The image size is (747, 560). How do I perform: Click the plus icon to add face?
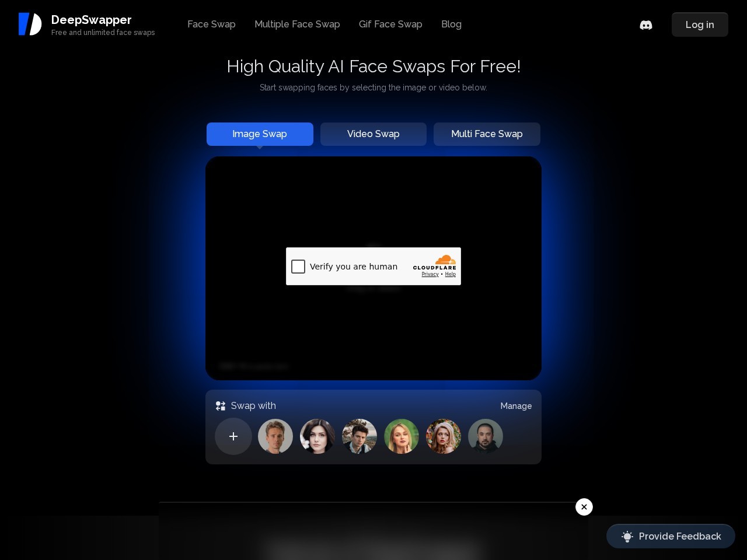click(233, 436)
